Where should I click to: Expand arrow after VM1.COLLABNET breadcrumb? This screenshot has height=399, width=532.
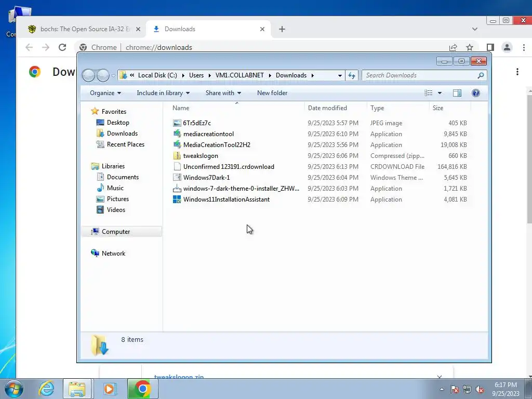[x=270, y=75]
